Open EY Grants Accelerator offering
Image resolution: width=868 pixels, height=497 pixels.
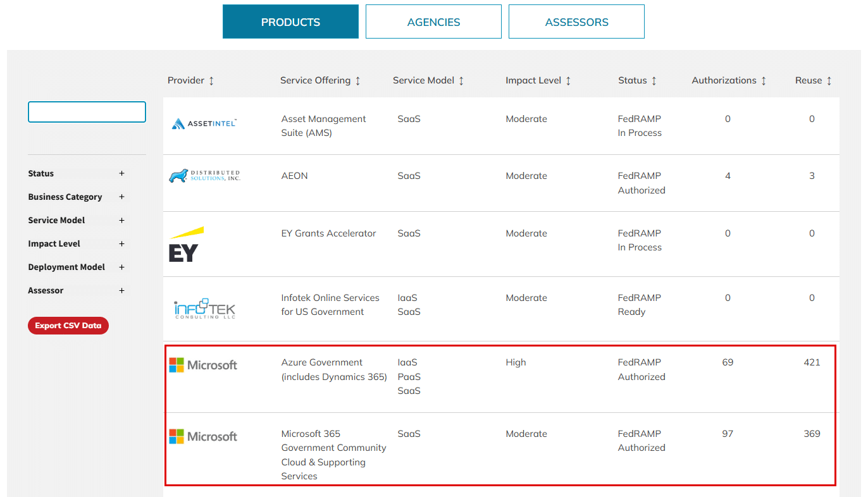329,233
